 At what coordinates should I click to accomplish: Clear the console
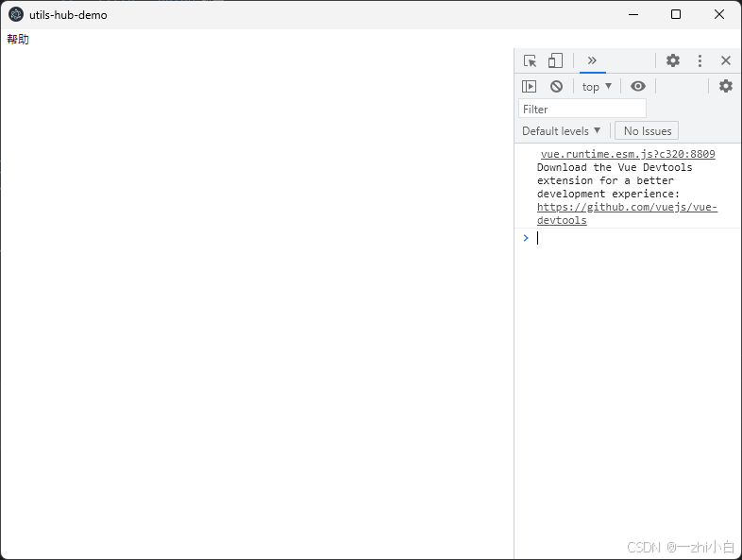[x=557, y=86]
